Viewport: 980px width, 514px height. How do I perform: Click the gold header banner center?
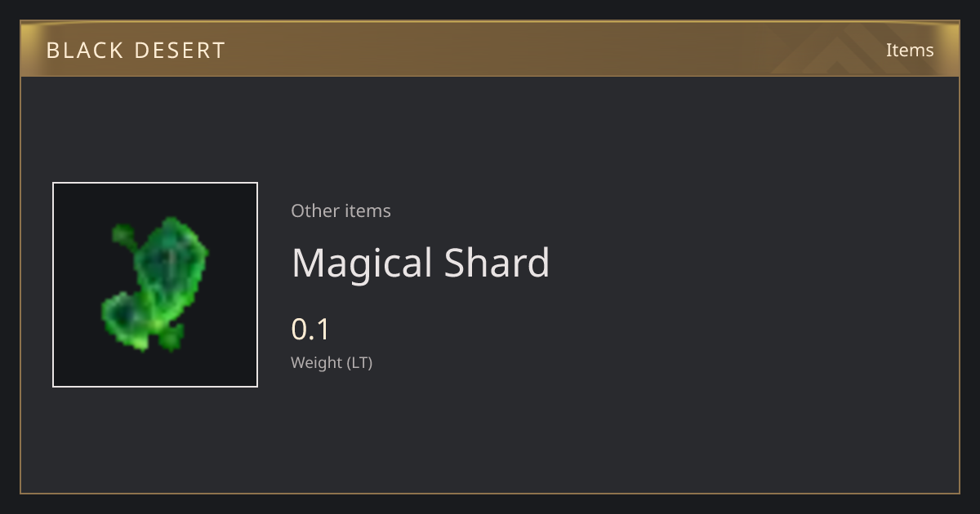(x=490, y=49)
